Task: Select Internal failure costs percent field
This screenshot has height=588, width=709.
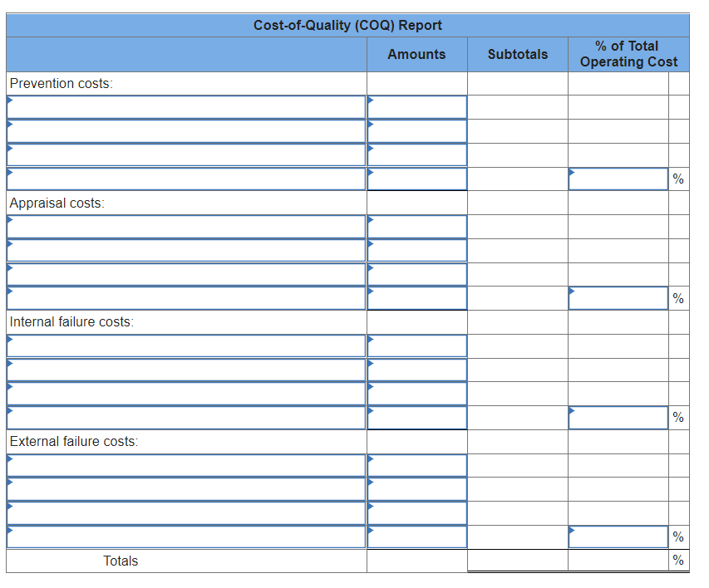Action: point(618,418)
